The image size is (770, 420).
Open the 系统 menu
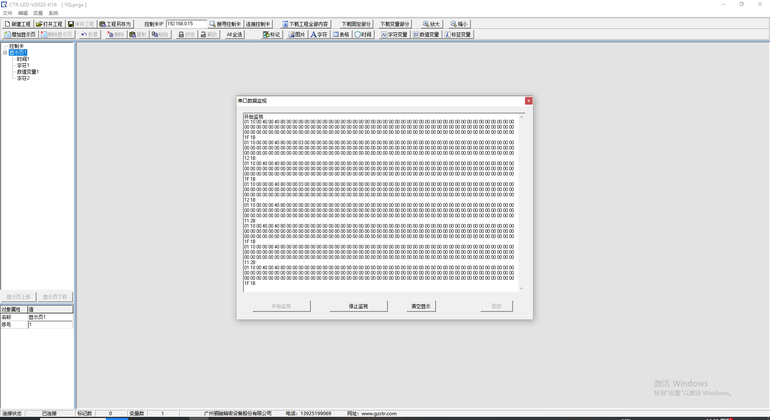(53, 13)
